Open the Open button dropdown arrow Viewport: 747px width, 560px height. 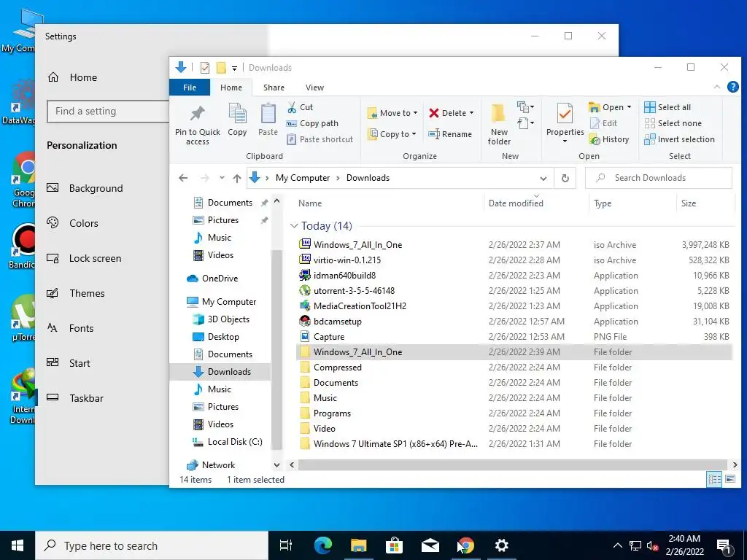[x=630, y=107]
